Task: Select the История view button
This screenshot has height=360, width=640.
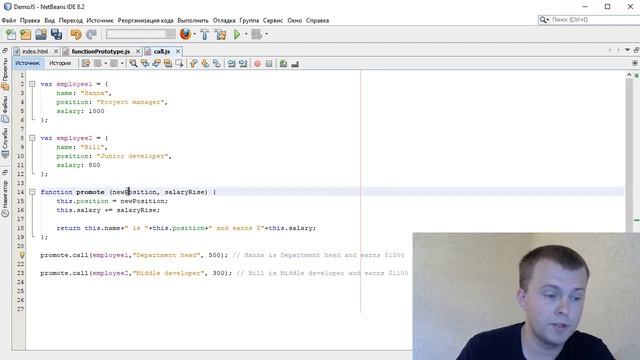Action: pyautogui.click(x=60, y=63)
